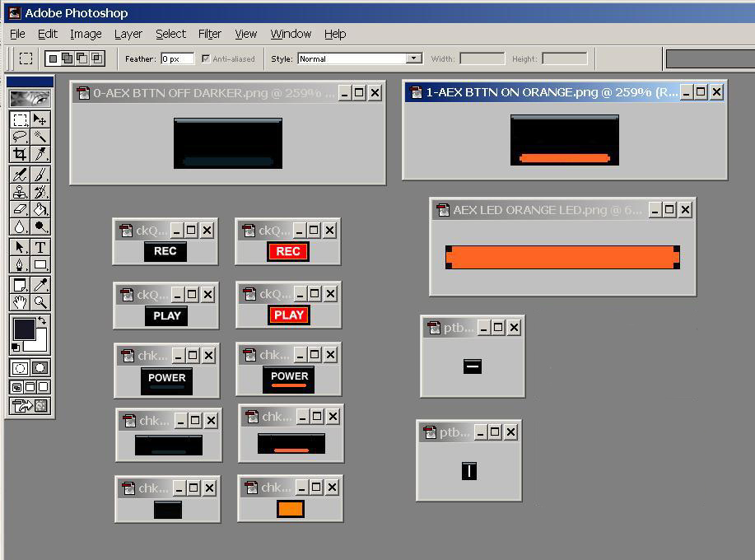Enable Quick Mask mode in toolbox

pos(40,368)
